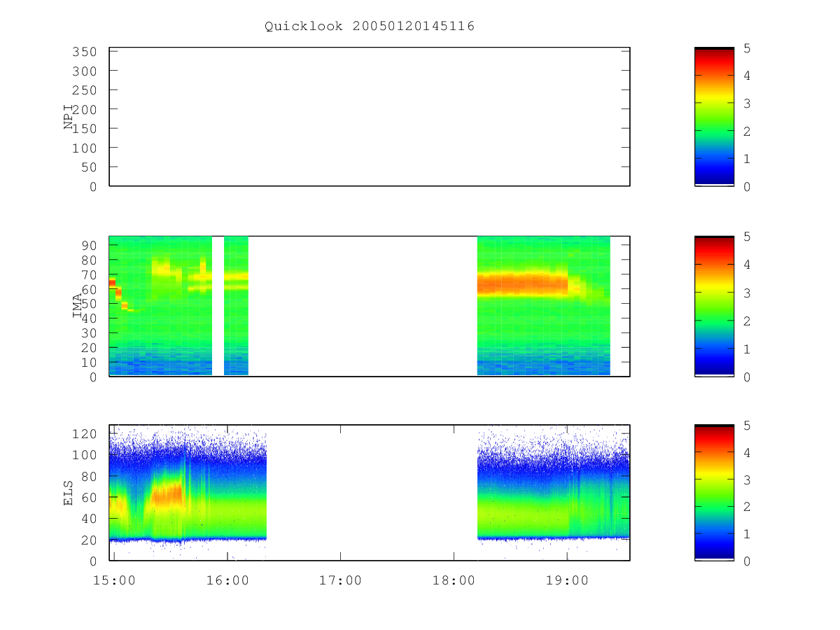This screenshot has height=630, width=840.
Task: Click the IMA axis label
Action: (77, 306)
